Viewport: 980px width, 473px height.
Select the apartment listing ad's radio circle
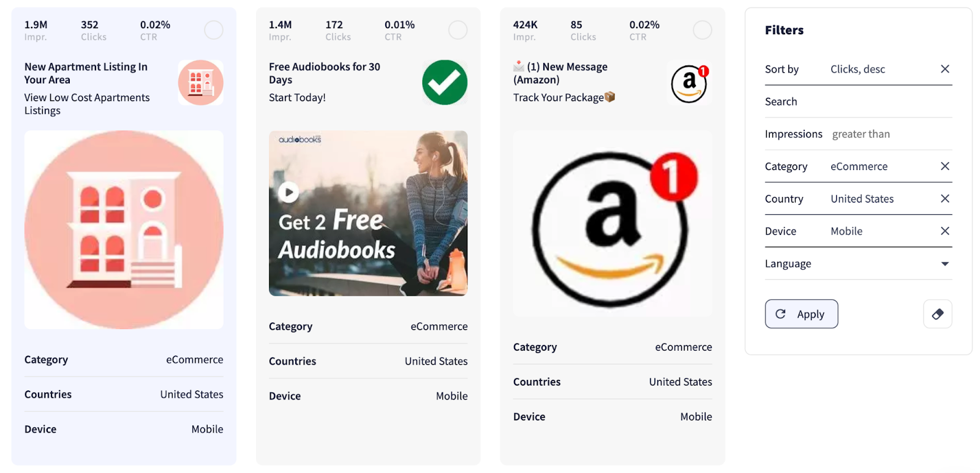coord(214,30)
